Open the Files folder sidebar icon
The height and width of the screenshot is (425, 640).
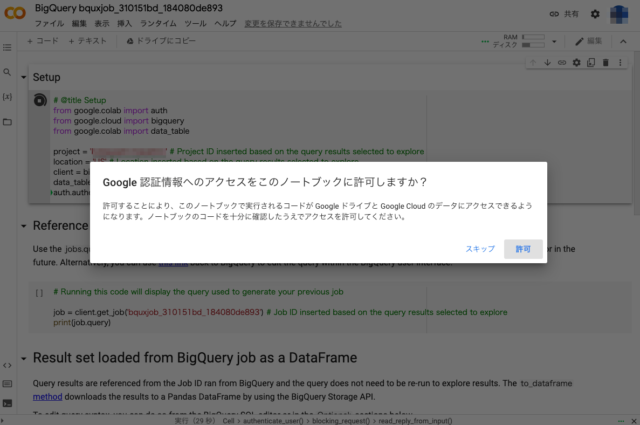click(x=7, y=122)
